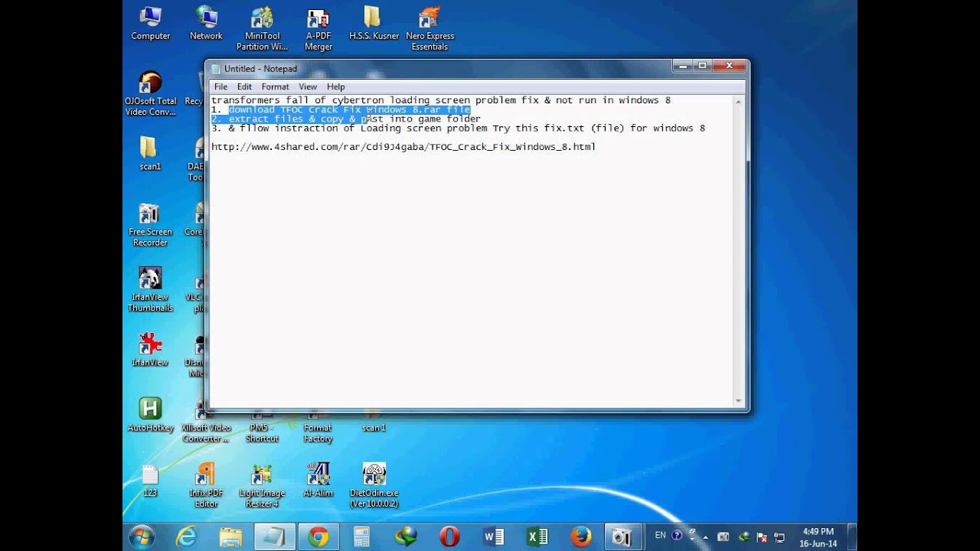Select the scan1 folder on the desktop's left column
Screen dimensions: 980x551
point(150,154)
